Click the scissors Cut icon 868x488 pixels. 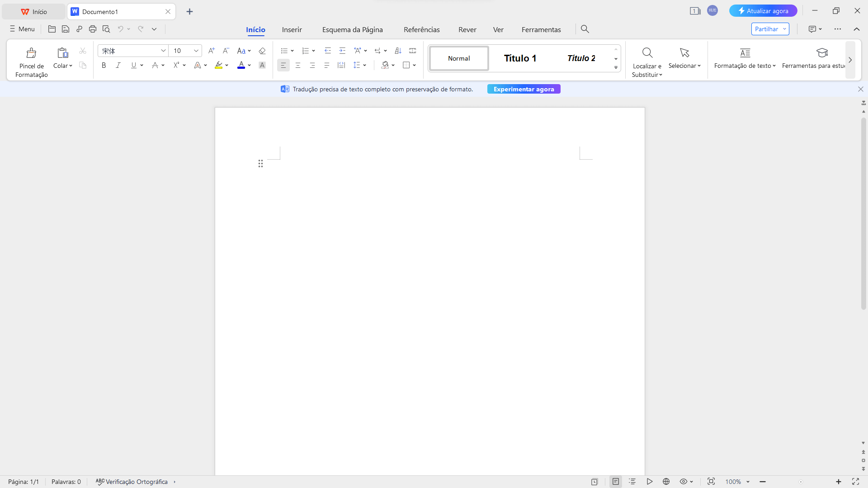[x=83, y=51]
